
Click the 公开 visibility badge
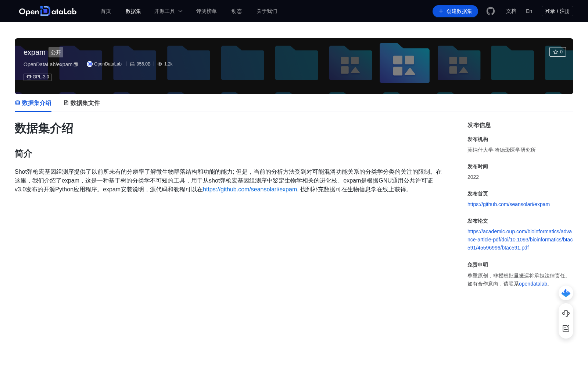pyautogui.click(x=56, y=52)
